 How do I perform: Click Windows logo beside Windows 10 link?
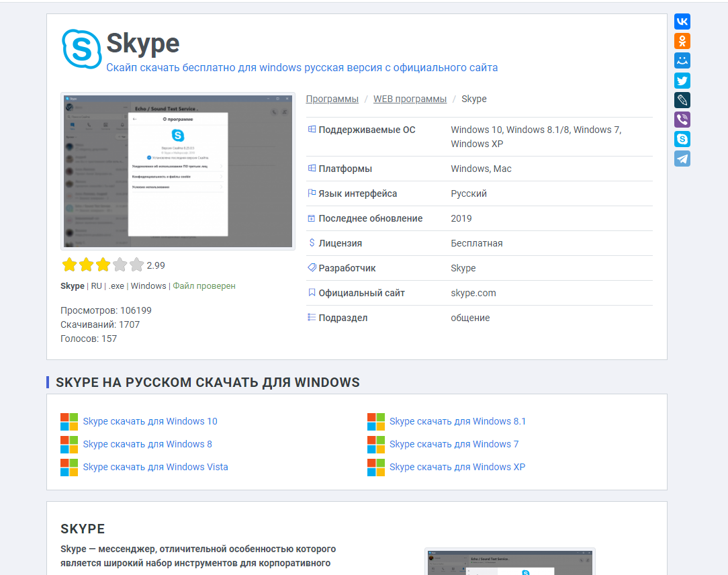tap(69, 422)
